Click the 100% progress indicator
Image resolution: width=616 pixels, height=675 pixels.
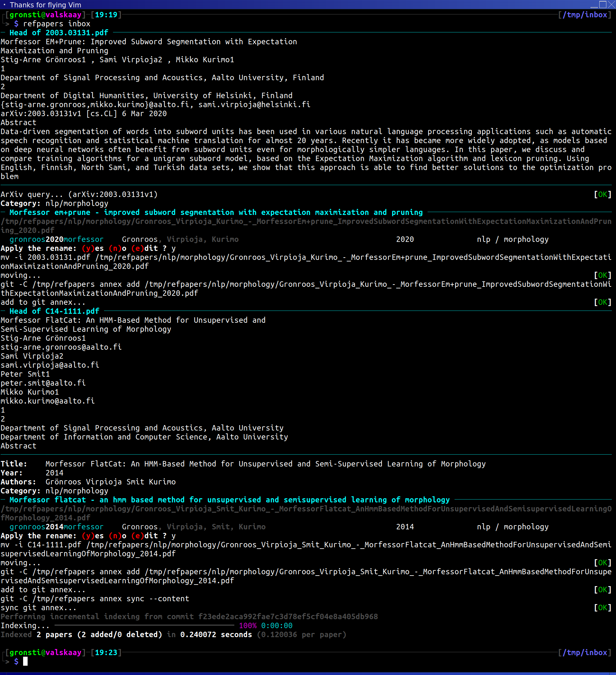click(248, 626)
